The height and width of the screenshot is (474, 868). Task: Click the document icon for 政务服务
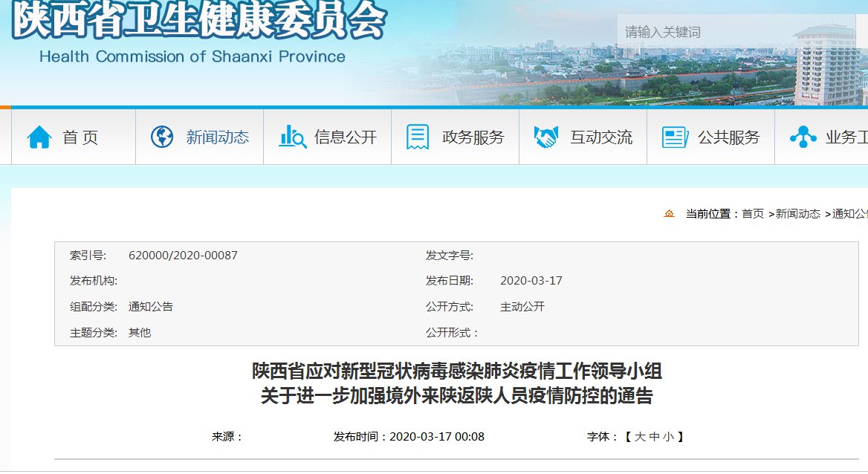tap(418, 137)
